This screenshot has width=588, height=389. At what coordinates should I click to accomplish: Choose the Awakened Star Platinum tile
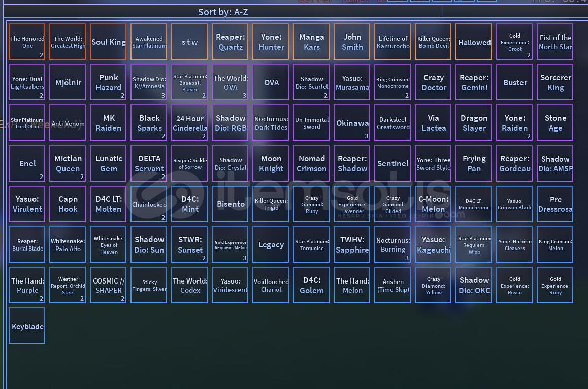click(x=149, y=42)
